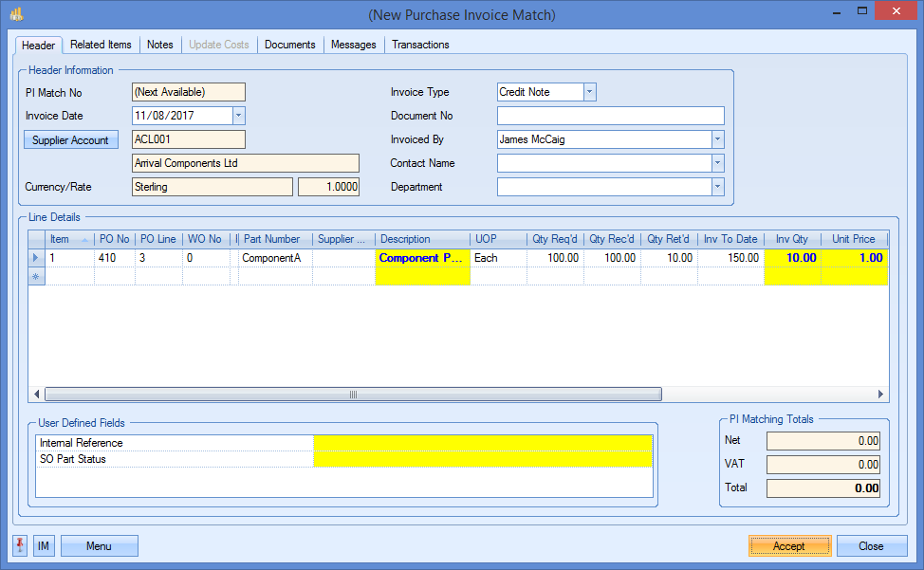
Task: Open the Contact Name dropdown
Action: point(717,163)
